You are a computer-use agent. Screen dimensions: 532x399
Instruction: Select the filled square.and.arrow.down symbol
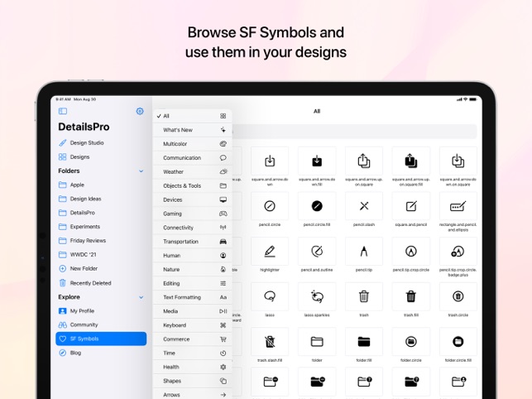coord(317,161)
